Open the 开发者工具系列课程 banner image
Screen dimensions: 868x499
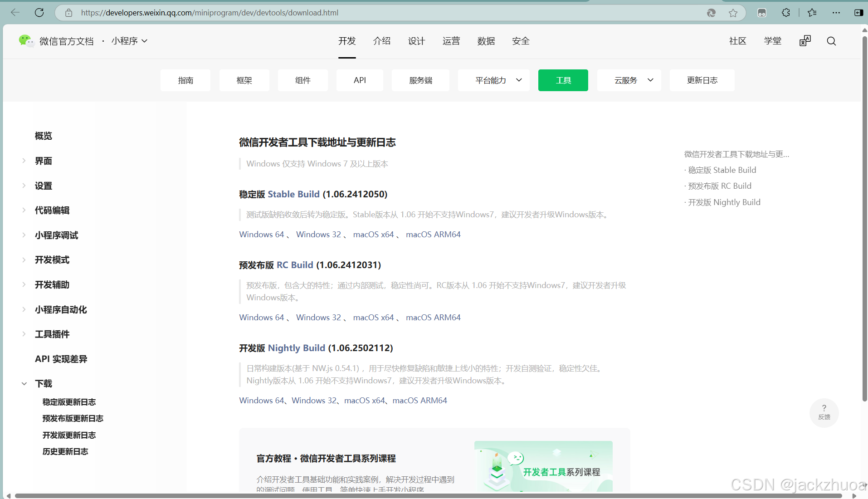tap(543, 466)
